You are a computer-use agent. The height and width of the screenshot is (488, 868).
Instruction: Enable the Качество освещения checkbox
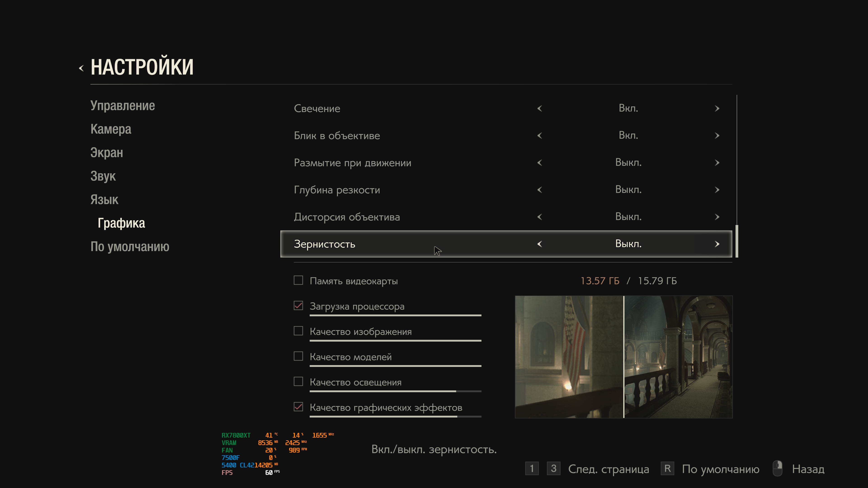[x=298, y=381]
